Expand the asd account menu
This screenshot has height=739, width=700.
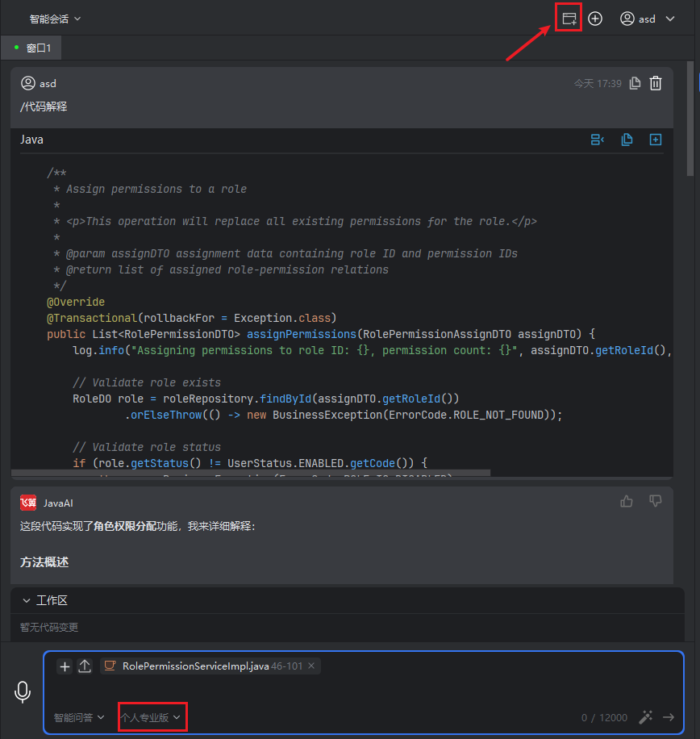pos(648,19)
